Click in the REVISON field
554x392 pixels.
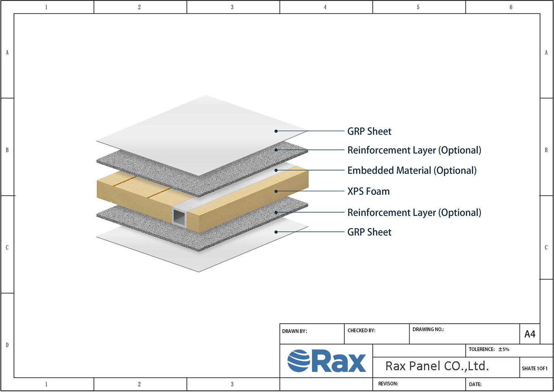(419, 384)
